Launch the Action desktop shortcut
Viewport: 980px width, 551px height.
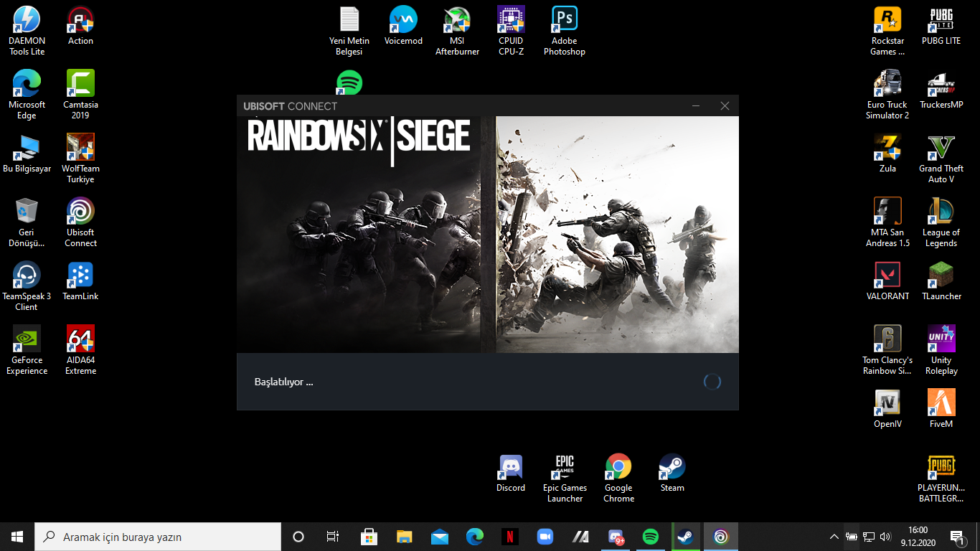(80, 25)
